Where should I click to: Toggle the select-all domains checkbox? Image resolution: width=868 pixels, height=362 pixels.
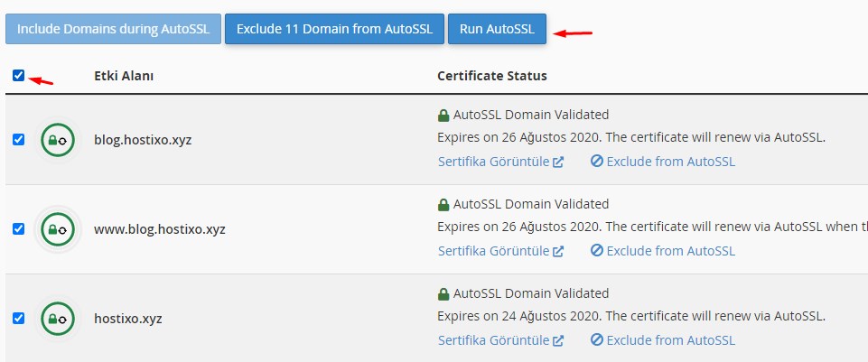pos(19,75)
